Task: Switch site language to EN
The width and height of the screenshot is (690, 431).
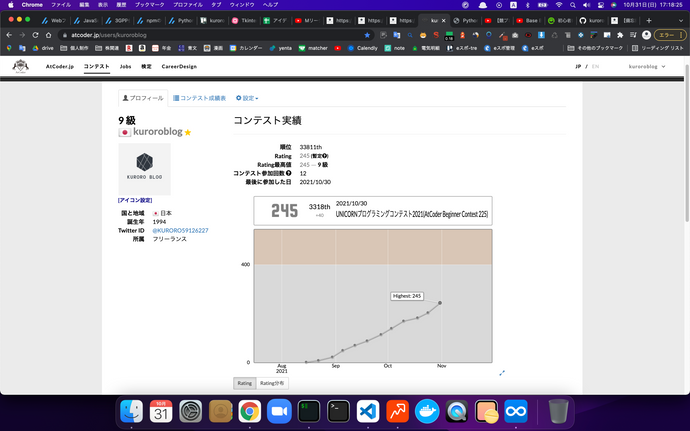Action: (595, 66)
